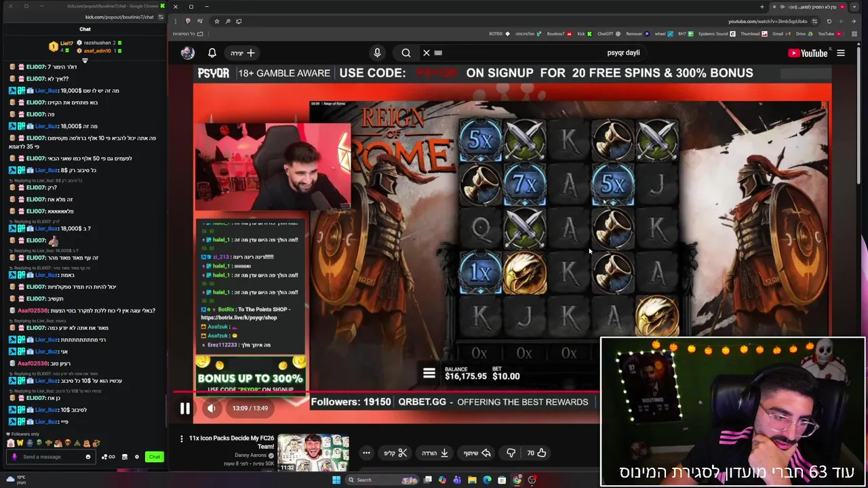The width and height of the screenshot is (868, 488).
Task: Click the Kick popout chat window tab
Action: pos(115,6)
